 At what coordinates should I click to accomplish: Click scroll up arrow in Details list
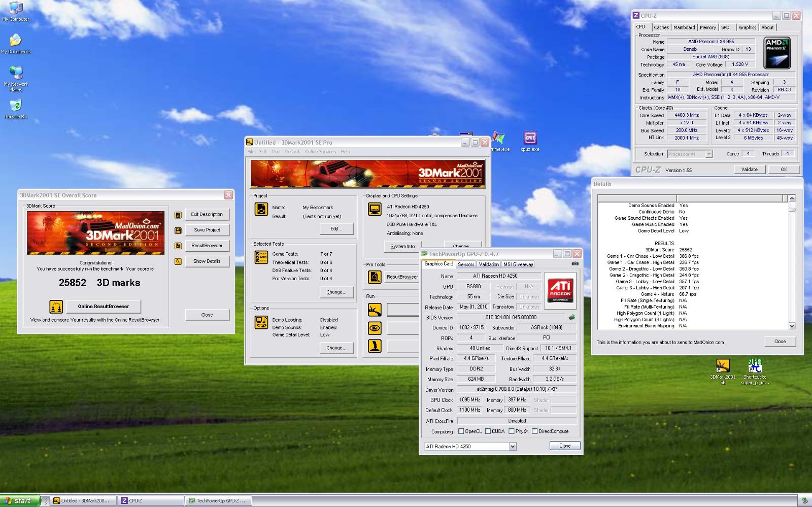(792, 198)
